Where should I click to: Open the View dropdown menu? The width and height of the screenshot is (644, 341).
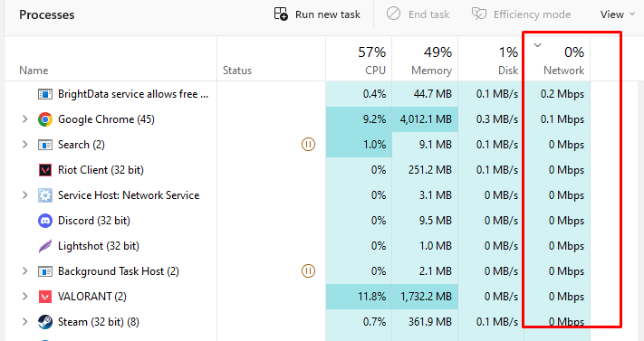click(618, 14)
